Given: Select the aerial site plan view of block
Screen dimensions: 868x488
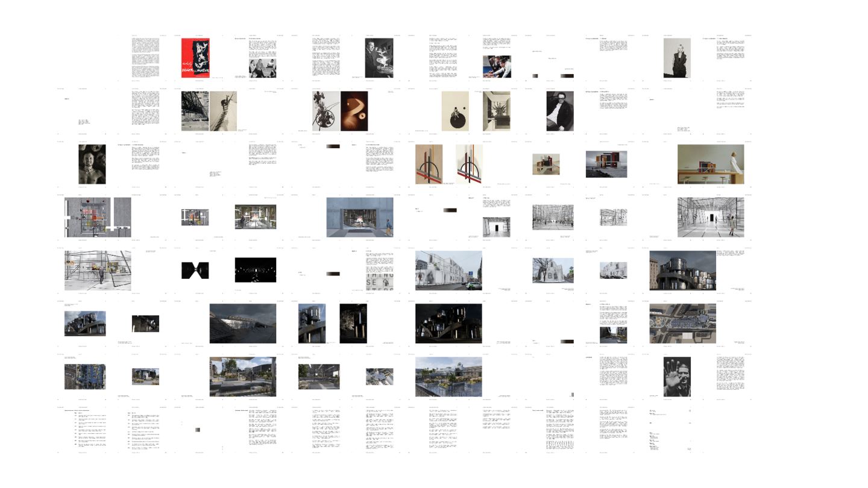Looking at the screenshot, I should point(682,324).
